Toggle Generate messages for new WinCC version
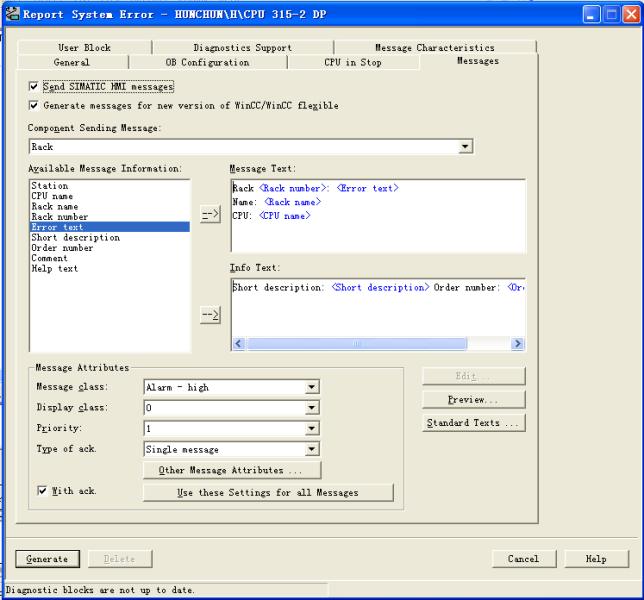Screen dimensions: 644x600 tap(35, 105)
